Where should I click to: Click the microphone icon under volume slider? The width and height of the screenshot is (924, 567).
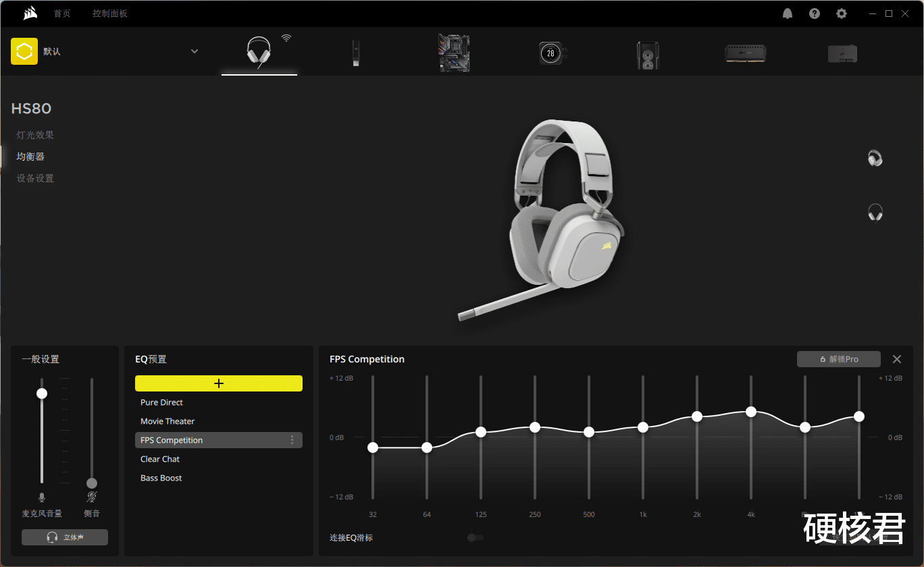click(x=42, y=498)
